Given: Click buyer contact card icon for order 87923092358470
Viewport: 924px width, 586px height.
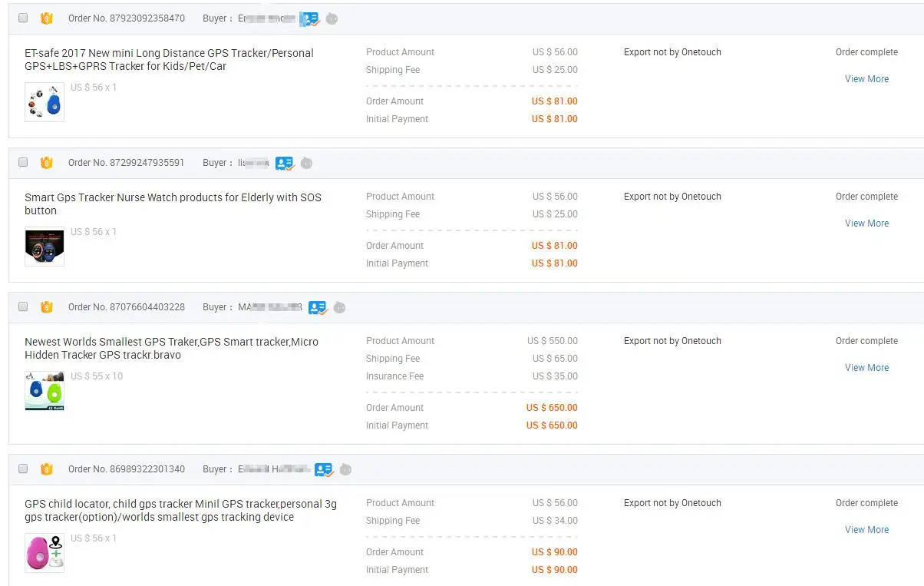Looking at the screenshot, I should click(309, 18).
